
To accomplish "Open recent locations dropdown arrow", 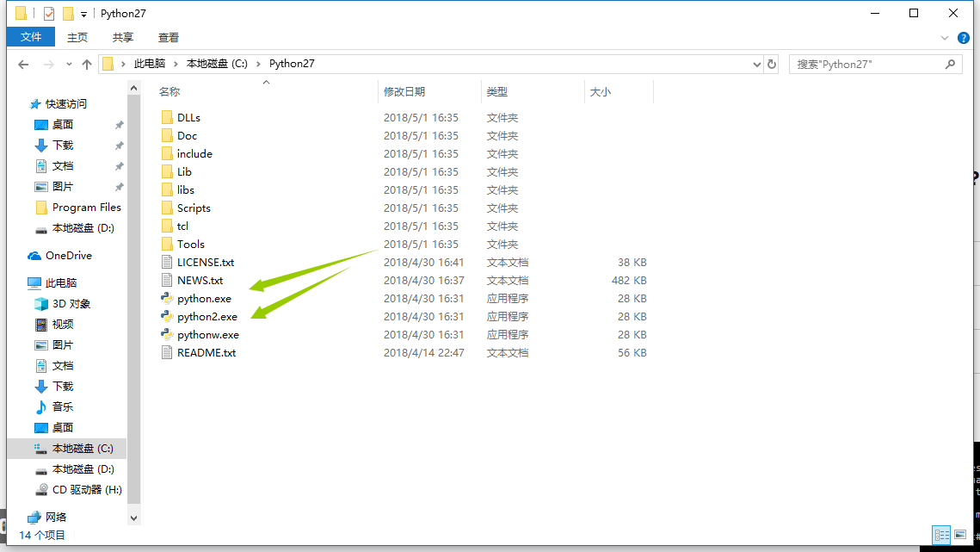I will pyautogui.click(x=69, y=65).
